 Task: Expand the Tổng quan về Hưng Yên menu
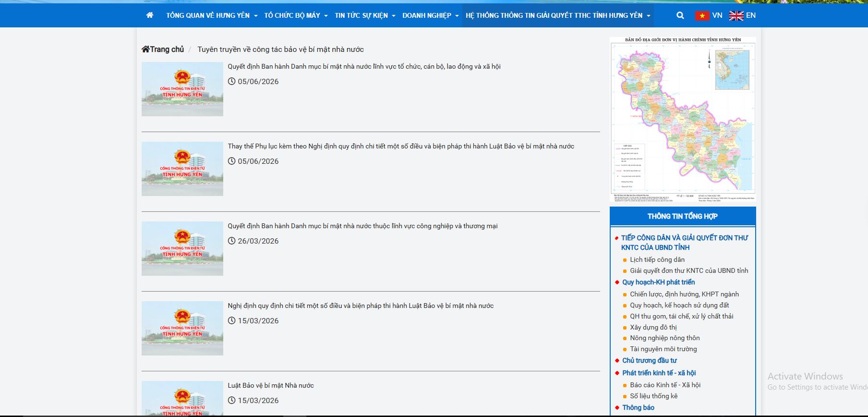212,15
